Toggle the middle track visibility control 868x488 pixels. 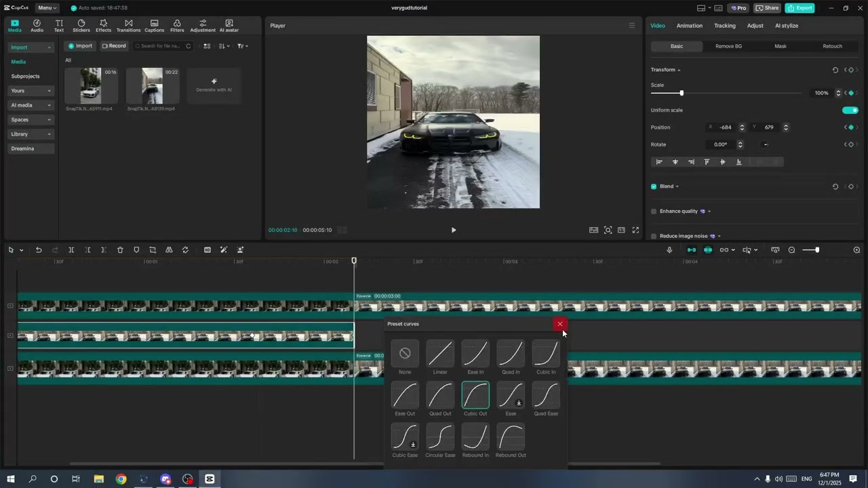[10, 335]
